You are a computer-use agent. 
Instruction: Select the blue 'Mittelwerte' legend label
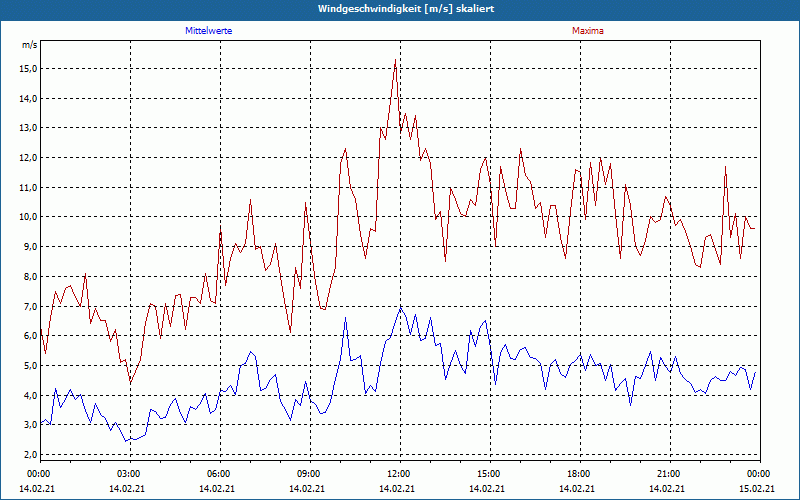pos(209,31)
